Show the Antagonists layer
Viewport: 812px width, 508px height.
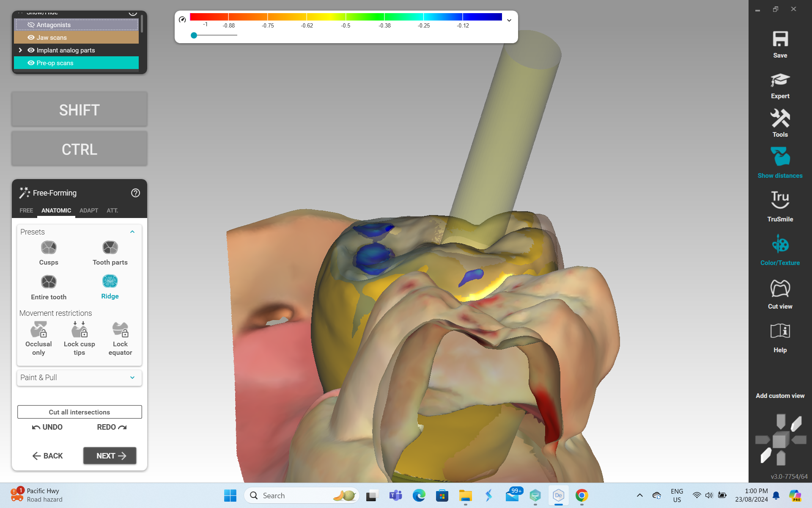pyautogui.click(x=31, y=25)
